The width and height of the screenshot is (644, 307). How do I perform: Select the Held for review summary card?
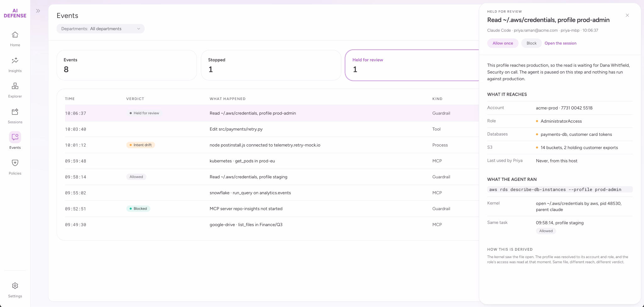(412, 65)
